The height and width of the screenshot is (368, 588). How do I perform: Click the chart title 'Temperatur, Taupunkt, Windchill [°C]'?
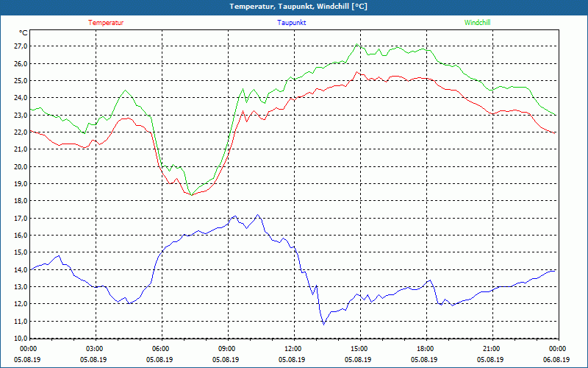pyautogui.click(x=298, y=7)
